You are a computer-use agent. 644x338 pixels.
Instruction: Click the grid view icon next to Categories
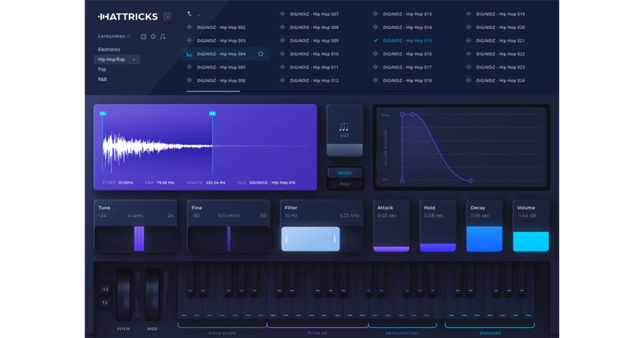point(143,36)
